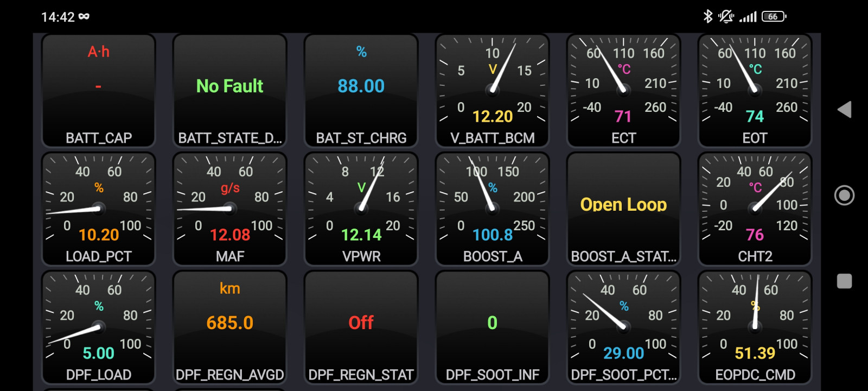The image size is (868, 391).
Task: Tap the Android back navigation triangle
Action: (845, 110)
